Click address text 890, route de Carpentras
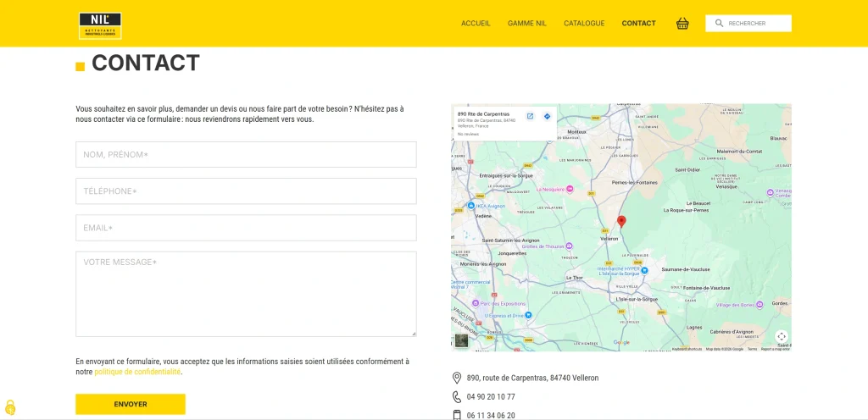The width and height of the screenshot is (868, 420). click(532, 378)
